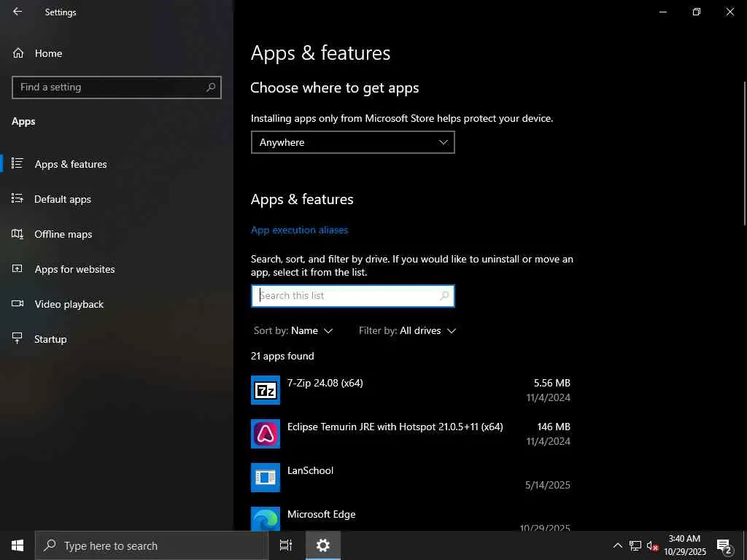The width and height of the screenshot is (747, 560).
Task: Open Apps for websites settings
Action: click(74, 269)
